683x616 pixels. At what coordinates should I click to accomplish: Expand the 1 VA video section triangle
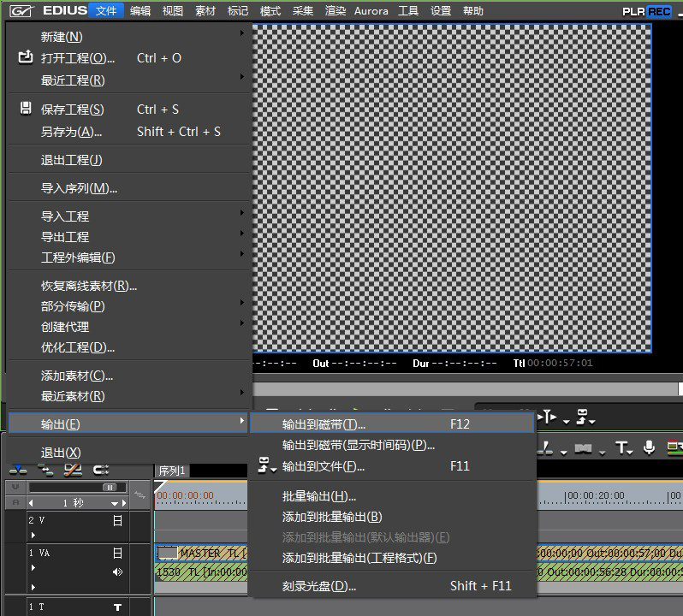click(33, 568)
